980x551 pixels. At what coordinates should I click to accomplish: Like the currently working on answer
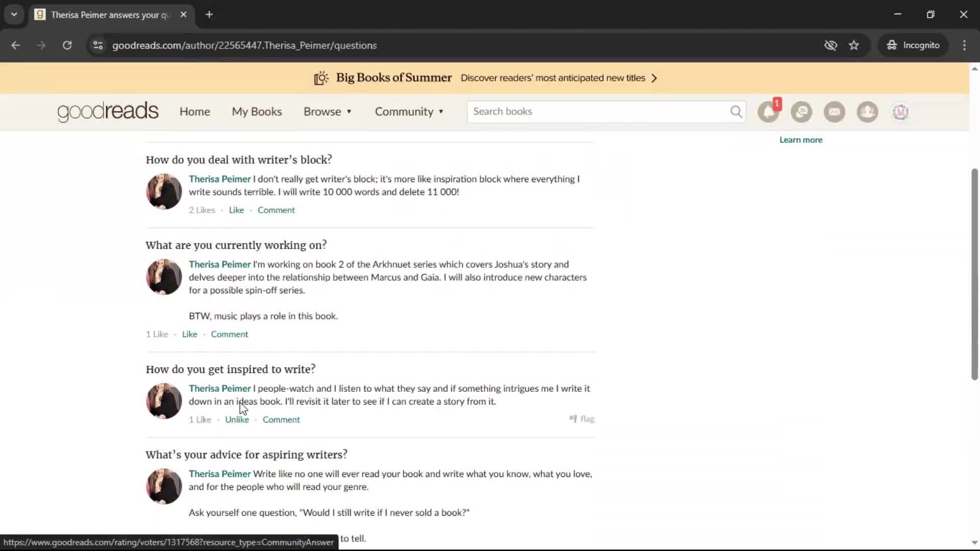click(189, 334)
